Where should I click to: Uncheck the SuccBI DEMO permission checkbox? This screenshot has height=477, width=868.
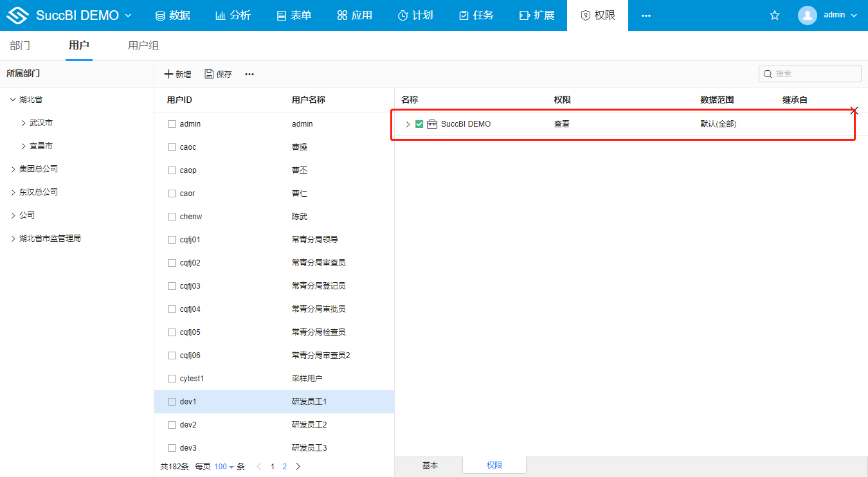(418, 123)
